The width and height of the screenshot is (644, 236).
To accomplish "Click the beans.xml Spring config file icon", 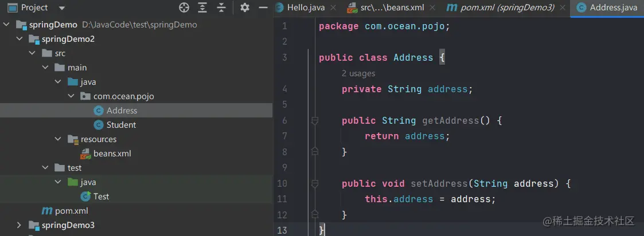I will 85,154.
